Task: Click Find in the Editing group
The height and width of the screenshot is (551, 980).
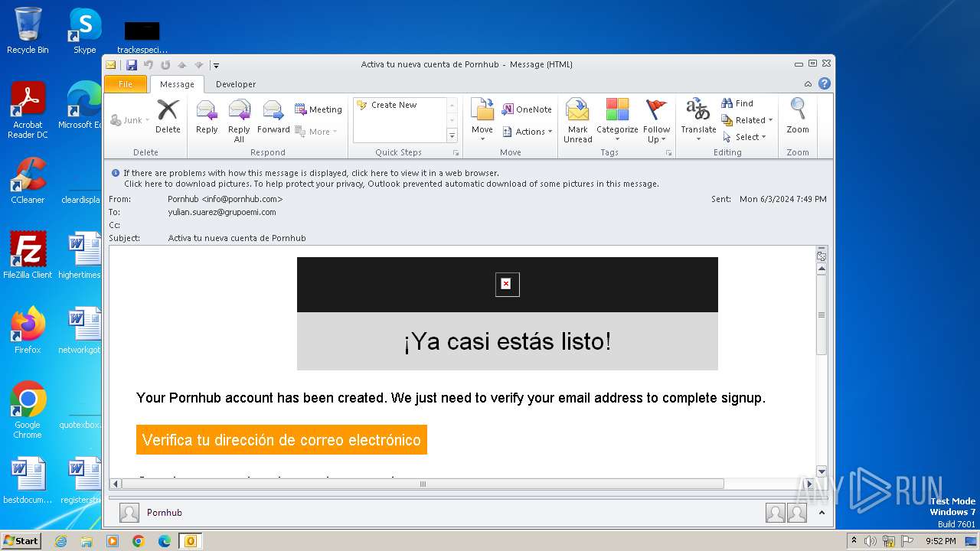Action: (x=738, y=103)
